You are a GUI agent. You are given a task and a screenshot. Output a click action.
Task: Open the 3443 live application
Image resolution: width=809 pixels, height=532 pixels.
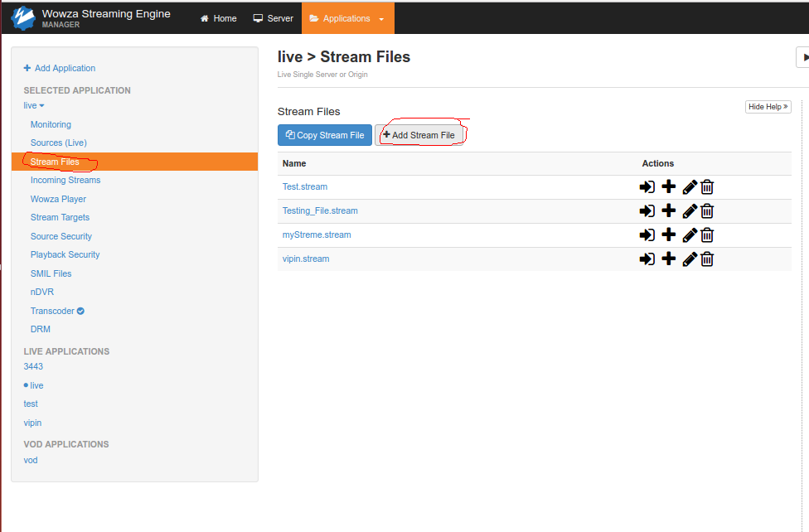click(33, 366)
